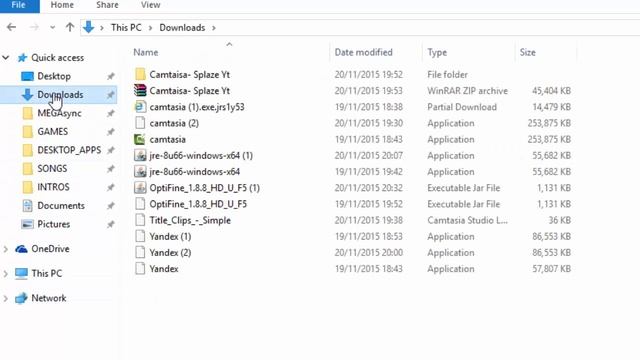Open the MEGAsync folder in sidebar

[59, 113]
